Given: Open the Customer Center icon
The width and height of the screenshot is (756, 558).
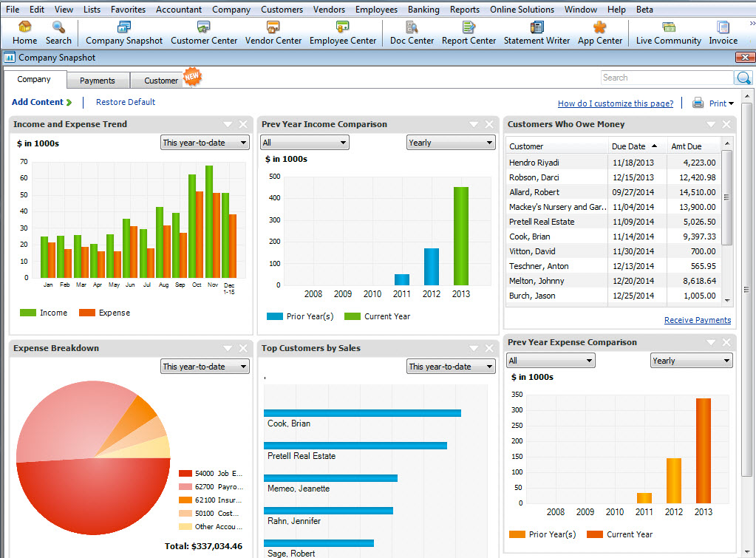Looking at the screenshot, I should coord(203,27).
